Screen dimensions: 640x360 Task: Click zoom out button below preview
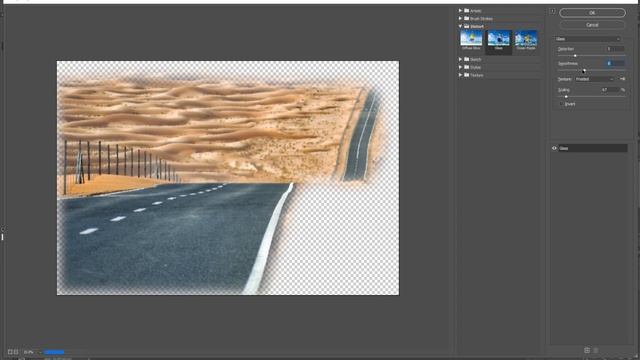coord(10,352)
